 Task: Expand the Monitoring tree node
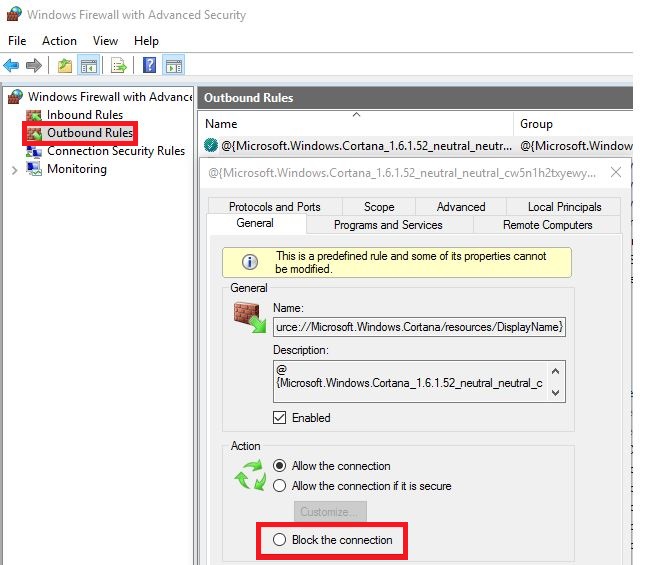(15, 170)
